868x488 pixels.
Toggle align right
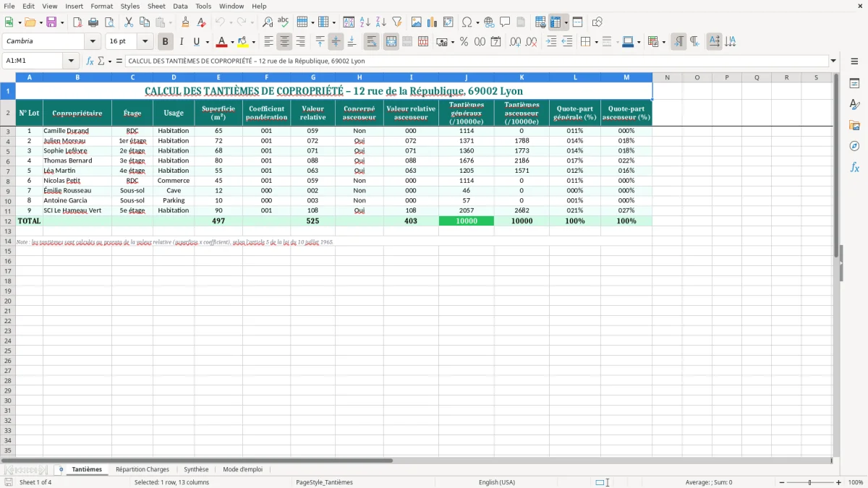[x=300, y=41]
